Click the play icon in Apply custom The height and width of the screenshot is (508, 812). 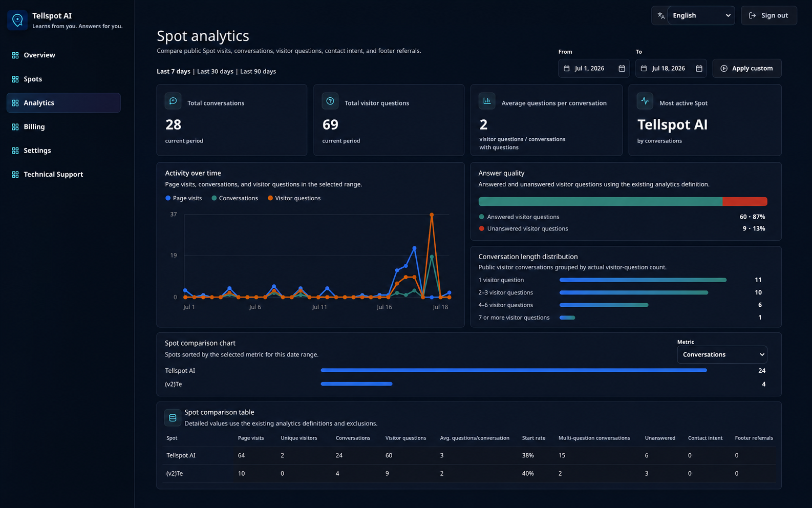tap(724, 69)
